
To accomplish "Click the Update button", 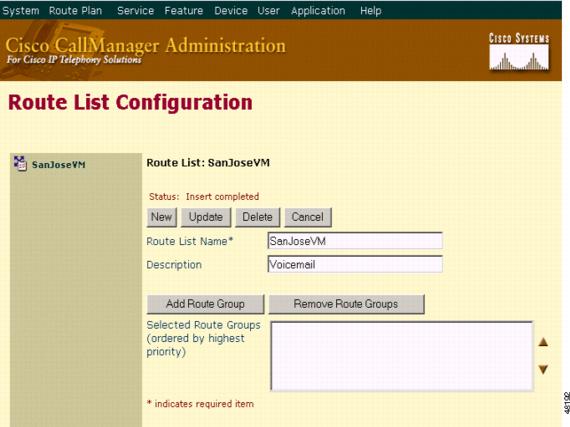I will [206, 217].
